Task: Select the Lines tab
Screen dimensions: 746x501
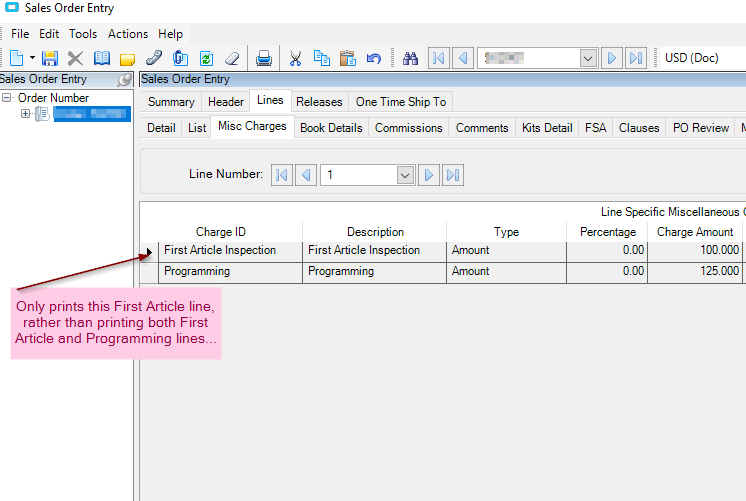Action: 270,100
